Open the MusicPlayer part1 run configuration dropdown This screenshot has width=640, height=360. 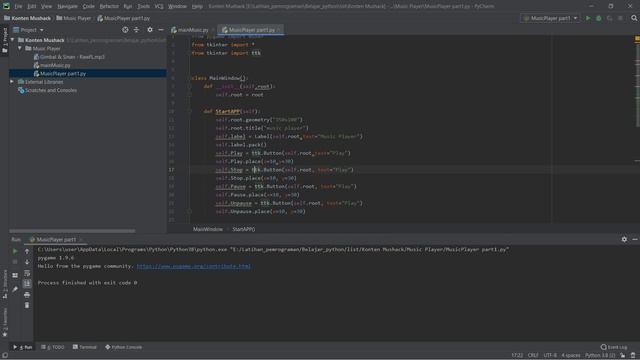550,18
